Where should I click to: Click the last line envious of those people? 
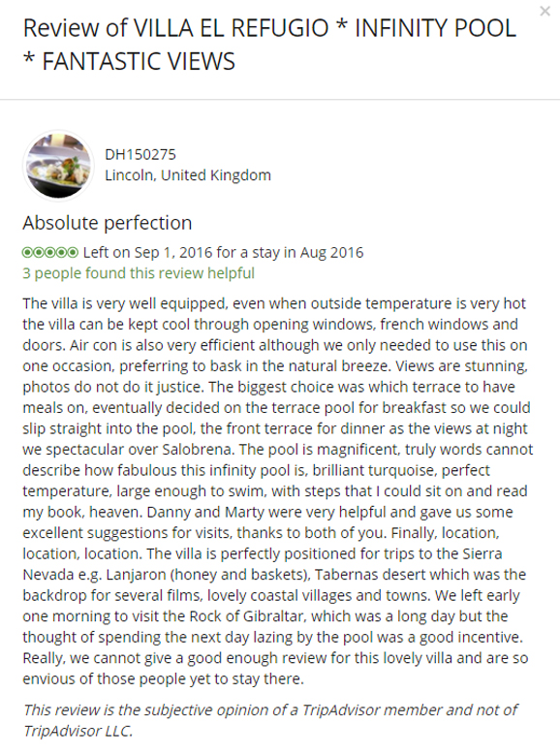tap(164, 678)
